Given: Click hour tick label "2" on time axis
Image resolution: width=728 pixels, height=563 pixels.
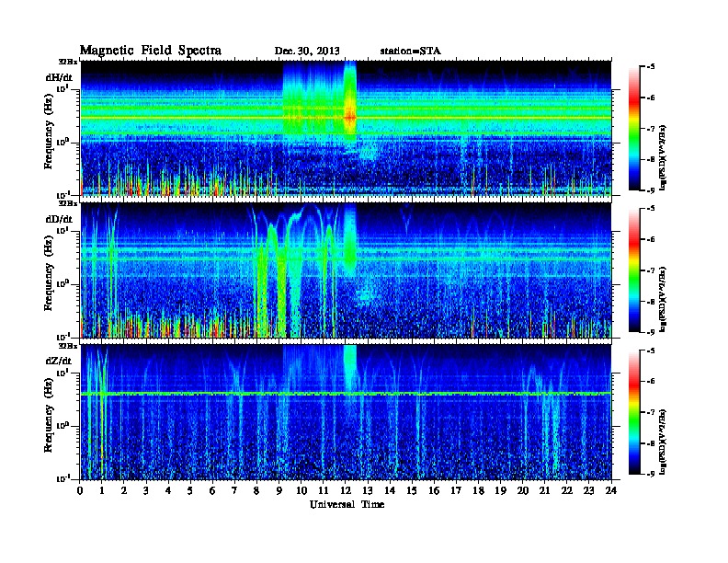Looking at the screenshot, I should 124,490.
